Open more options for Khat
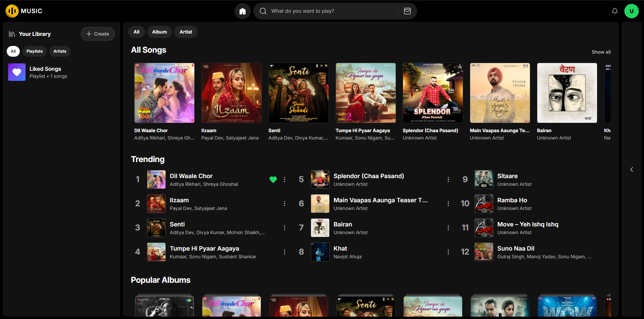This screenshot has width=644, height=319. 448,252
